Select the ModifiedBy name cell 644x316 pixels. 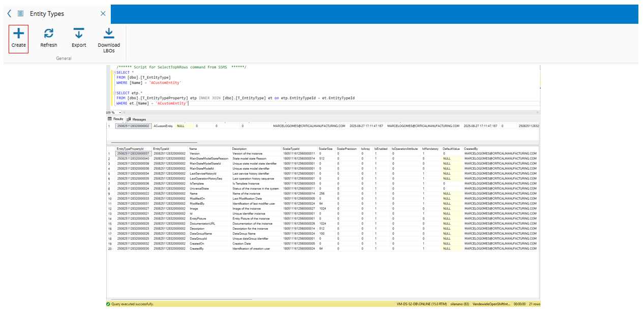(x=209, y=203)
